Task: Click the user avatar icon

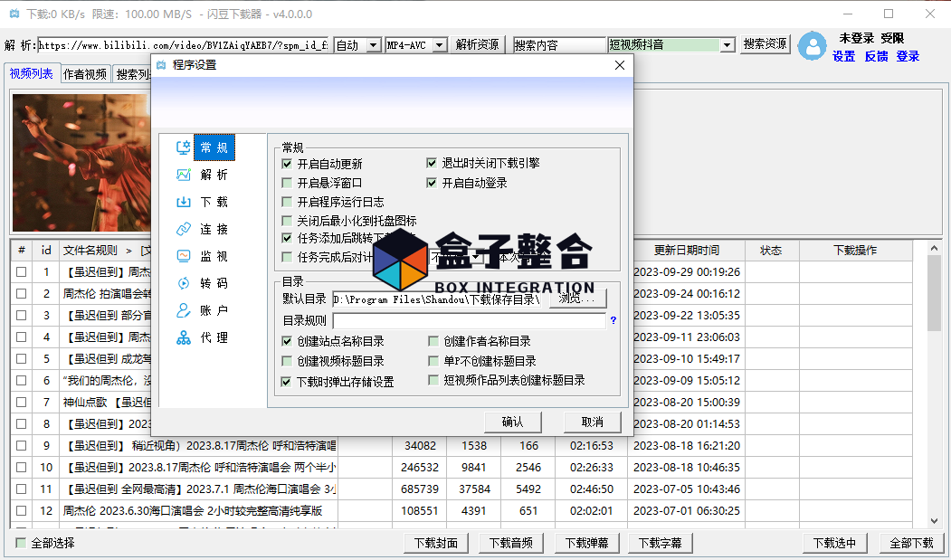Action: coord(813,45)
